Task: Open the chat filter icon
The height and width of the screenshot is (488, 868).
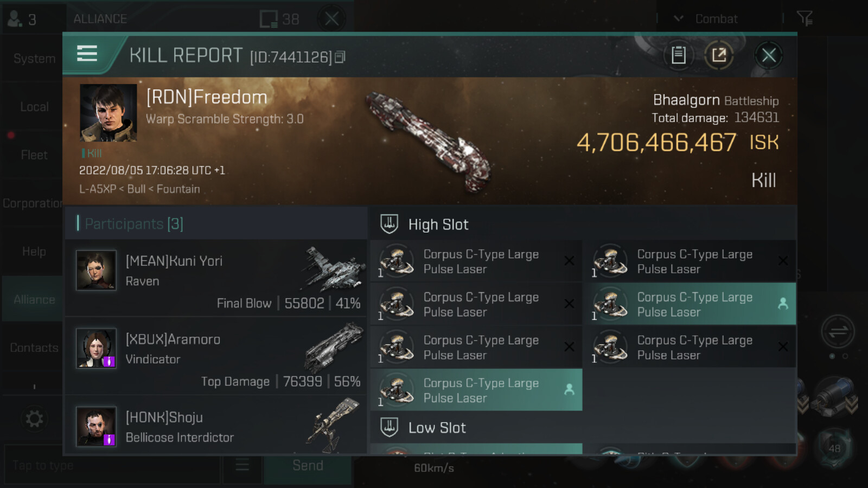Action: pos(805,18)
